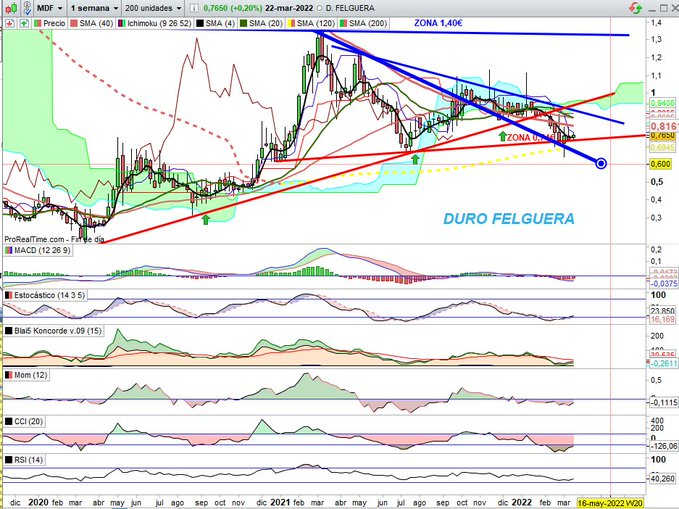Click the SMA (20) dark green color icon

pyautogui.click(x=244, y=23)
